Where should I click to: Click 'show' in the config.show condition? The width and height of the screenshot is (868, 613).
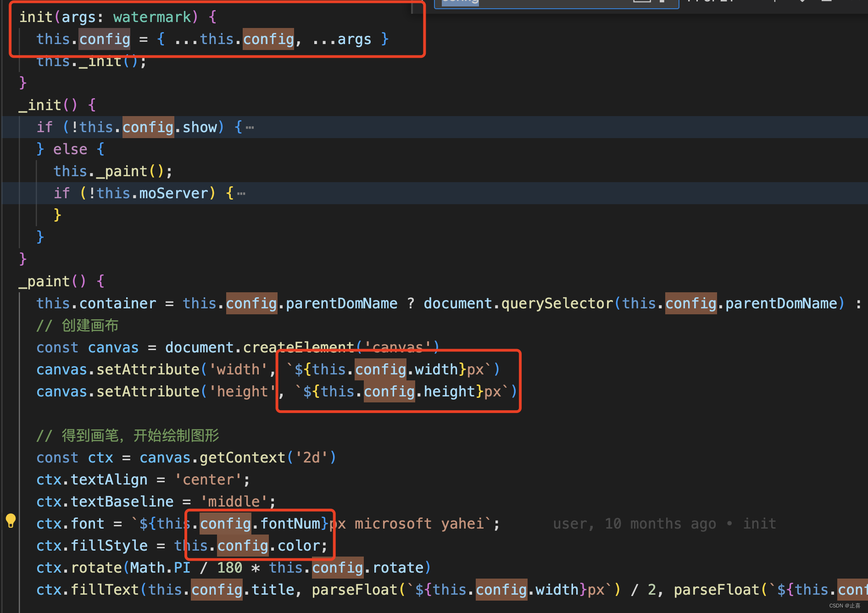pyautogui.click(x=200, y=127)
